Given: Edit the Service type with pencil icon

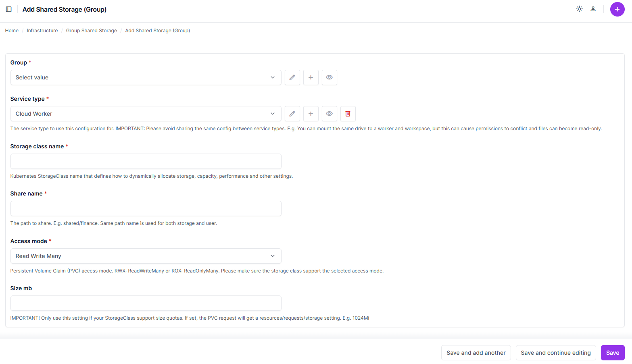Looking at the screenshot, I should 292,114.
